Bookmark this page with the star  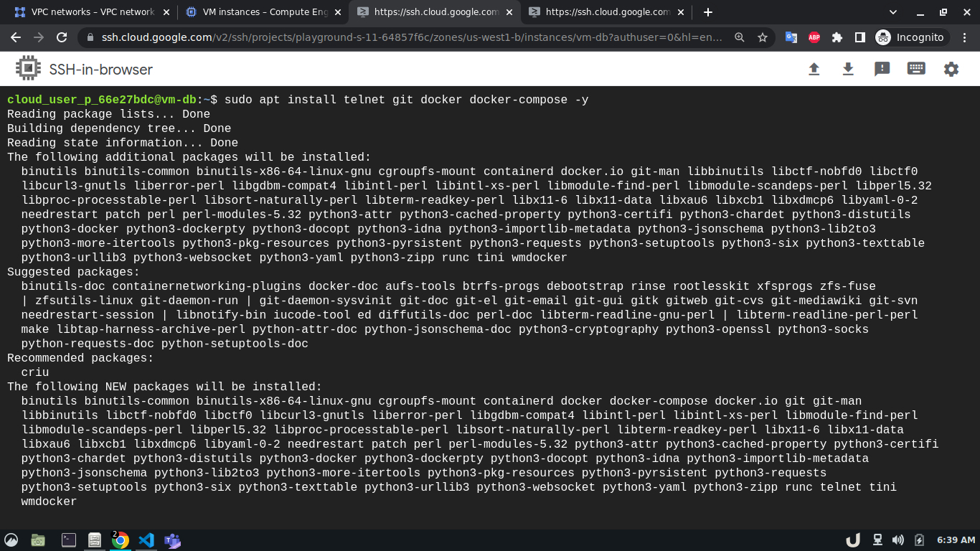[x=763, y=37]
